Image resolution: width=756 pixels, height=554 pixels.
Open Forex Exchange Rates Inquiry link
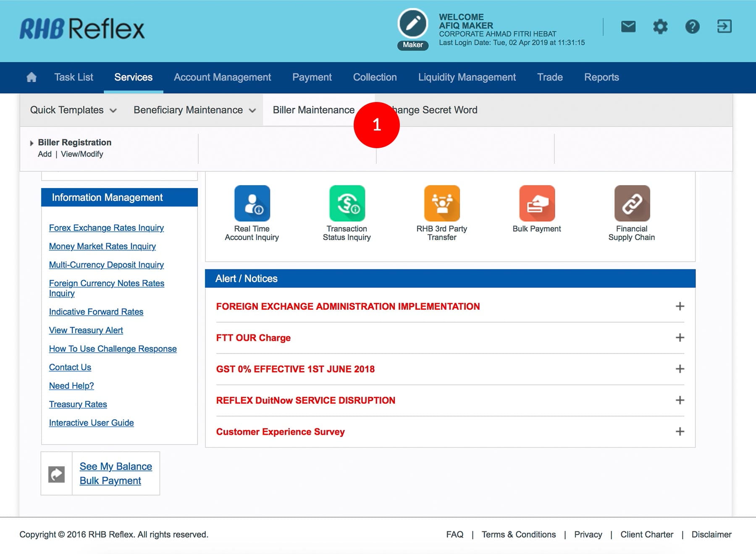106,228
